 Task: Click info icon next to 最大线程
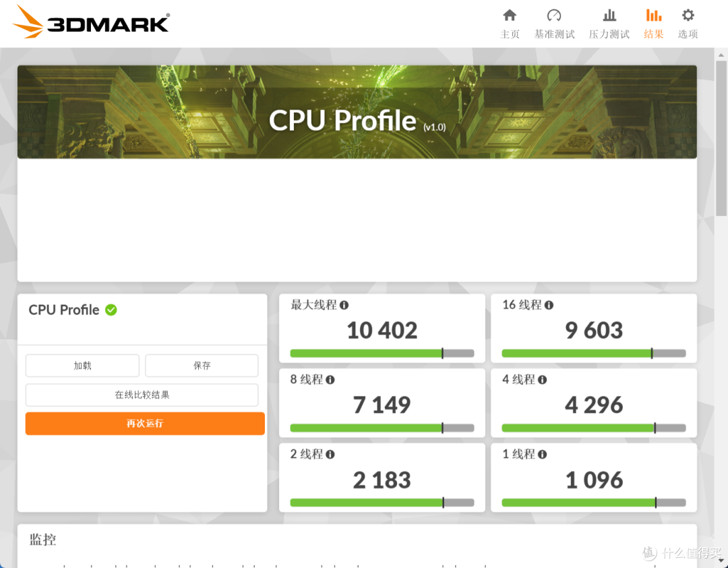tap(344, 306)
